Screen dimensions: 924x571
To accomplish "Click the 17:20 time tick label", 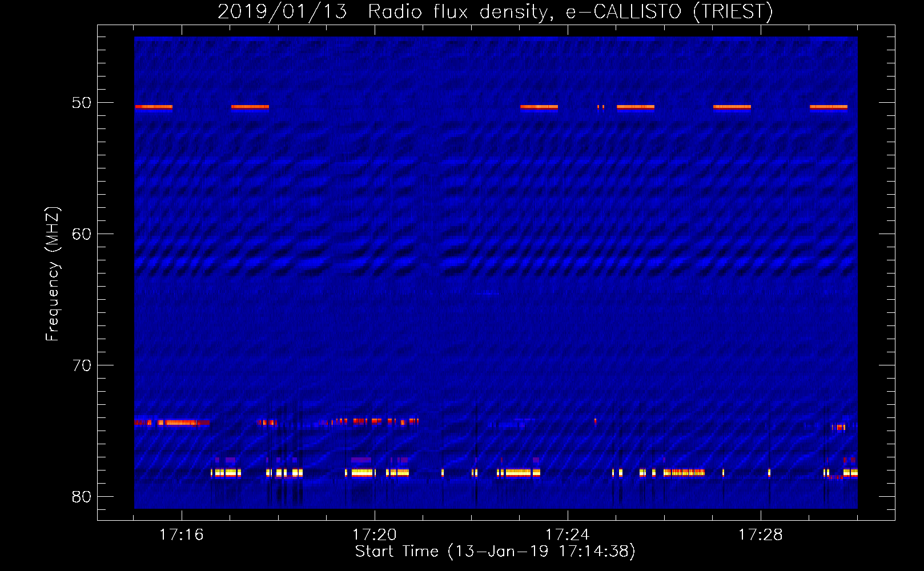I will pyautogui.click(x=375, y=535).
